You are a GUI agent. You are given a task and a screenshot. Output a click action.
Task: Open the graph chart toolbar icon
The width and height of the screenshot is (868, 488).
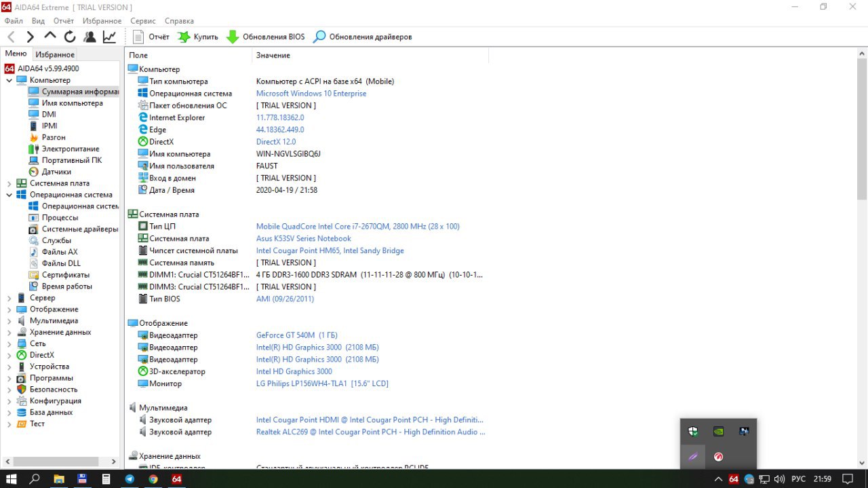tap(109, 37)
